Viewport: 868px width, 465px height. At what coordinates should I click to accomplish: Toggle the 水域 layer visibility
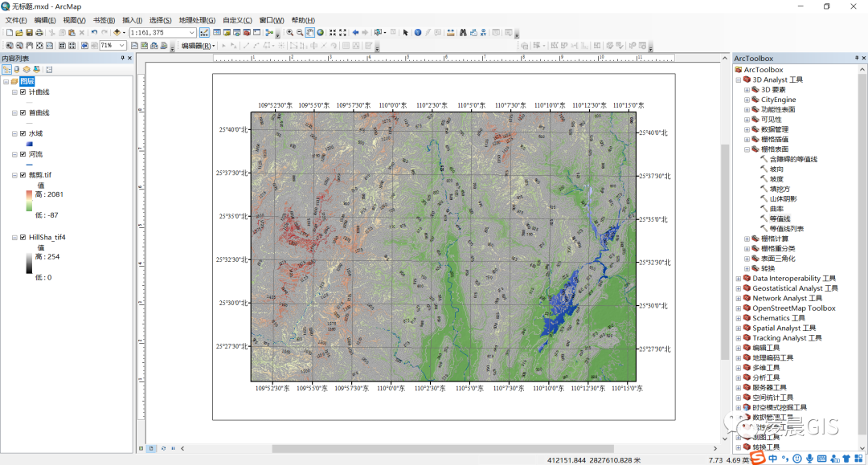point(23,134)
